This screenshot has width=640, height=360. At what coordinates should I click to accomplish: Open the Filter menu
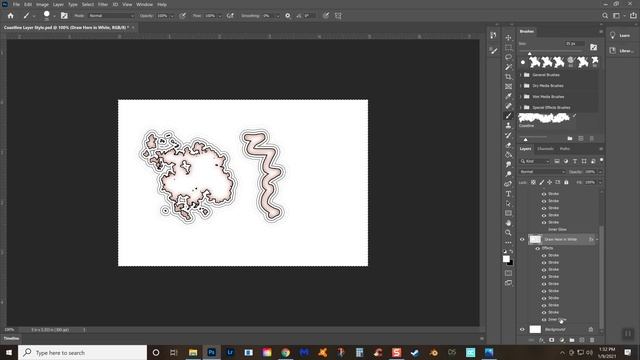pos(102,4)
